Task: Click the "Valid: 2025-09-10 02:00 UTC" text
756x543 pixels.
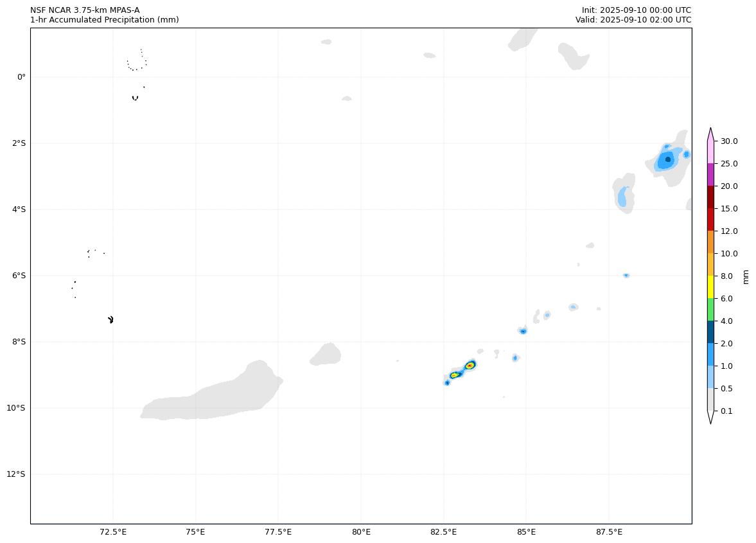Action: pyautogui.click(x=633, y=20)
